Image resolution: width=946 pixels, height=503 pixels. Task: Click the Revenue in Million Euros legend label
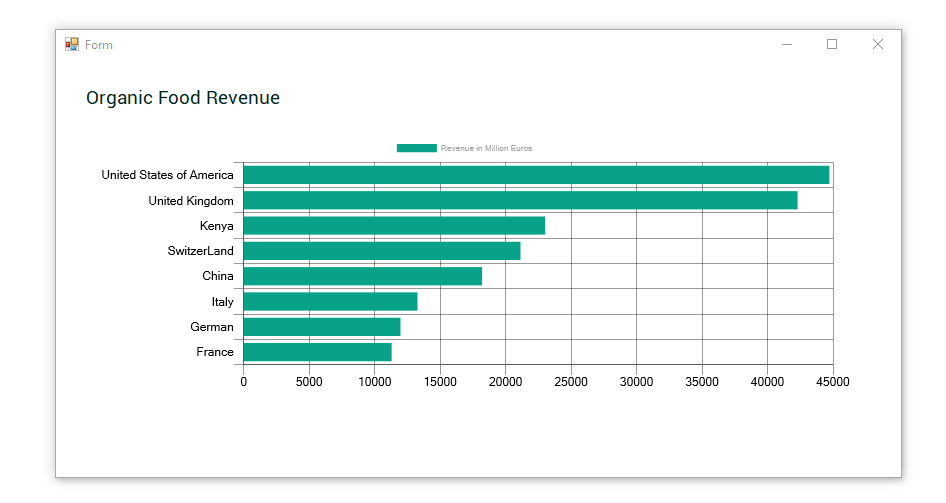click(486, 148)
